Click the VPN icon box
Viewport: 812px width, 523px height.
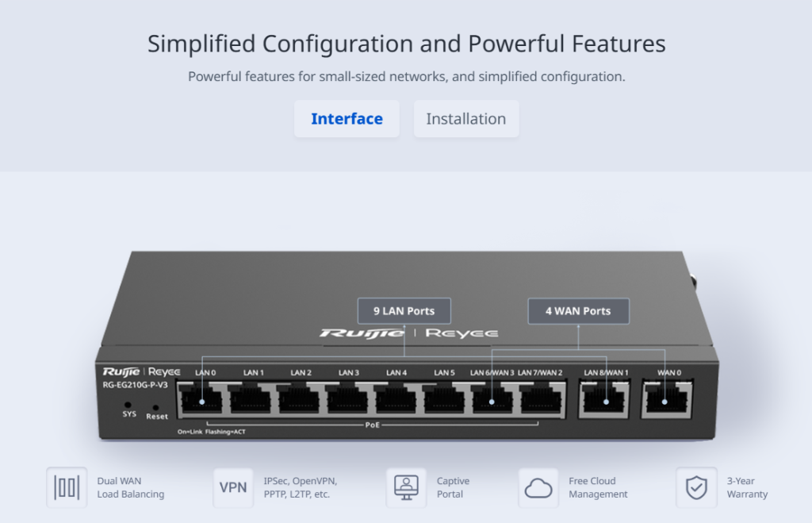[233, 487]
